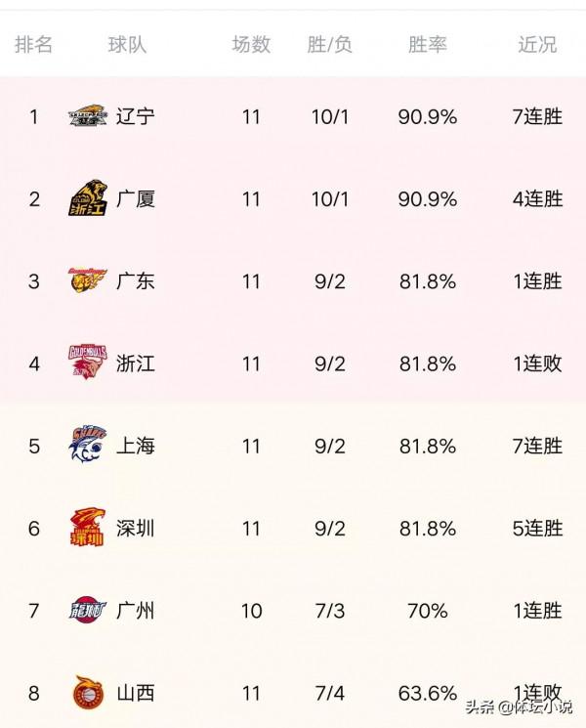Click the Liaoning (辽宁) team logo
Screen dimensions: 586x728
click(88, 117)
